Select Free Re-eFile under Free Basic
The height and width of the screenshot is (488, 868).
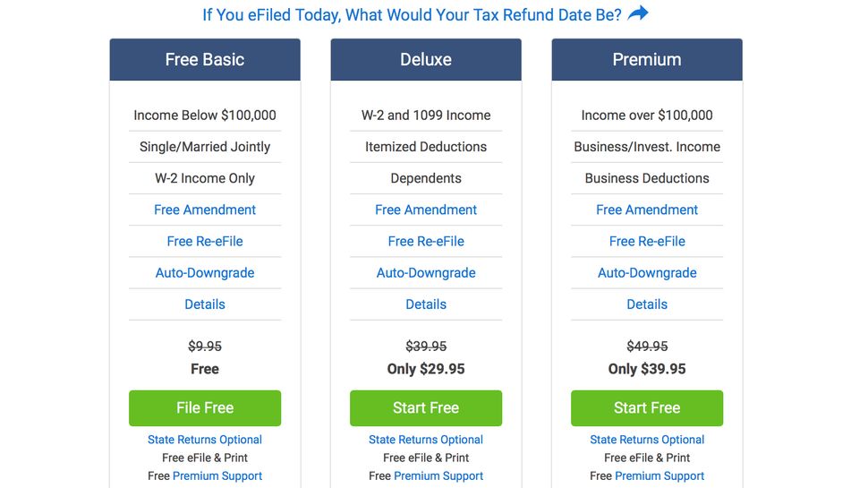pyautogui.click(x=205, y=241)
